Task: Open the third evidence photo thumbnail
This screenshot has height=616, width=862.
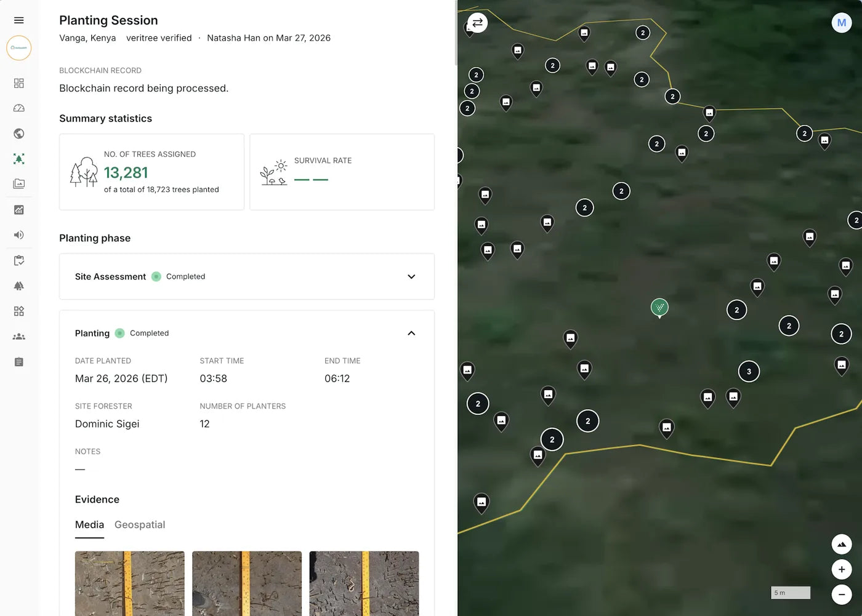Action: [364, 583]
